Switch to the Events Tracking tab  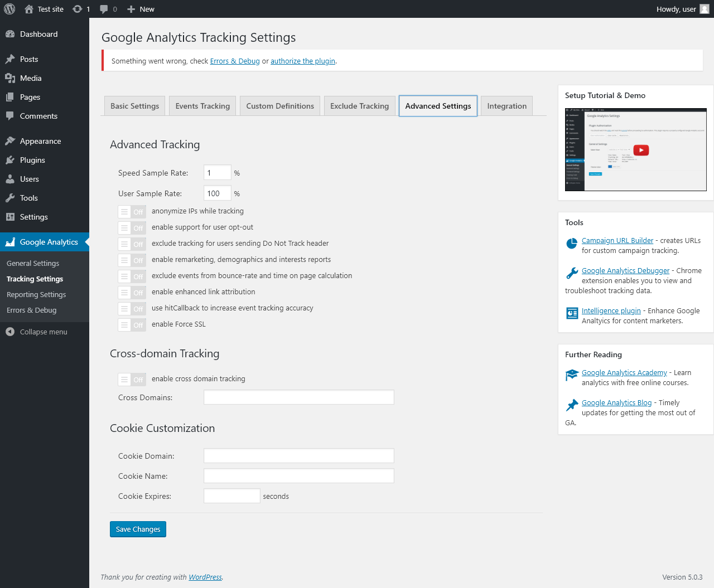click(x=202, y=106)
